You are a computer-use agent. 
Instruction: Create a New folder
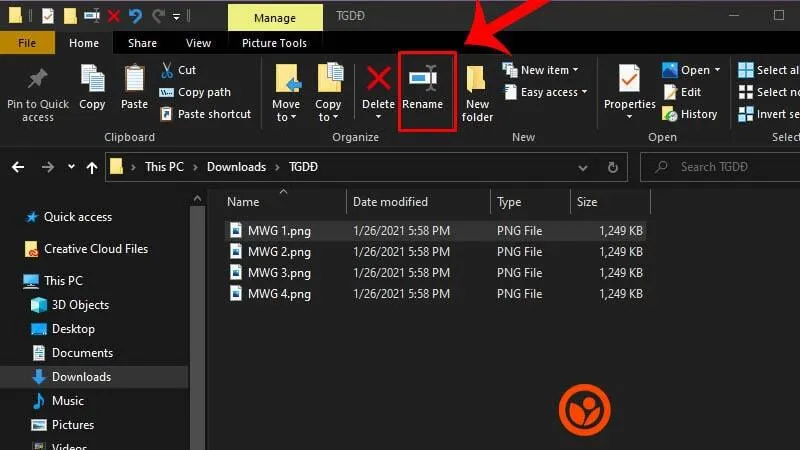tap(478, 93)
